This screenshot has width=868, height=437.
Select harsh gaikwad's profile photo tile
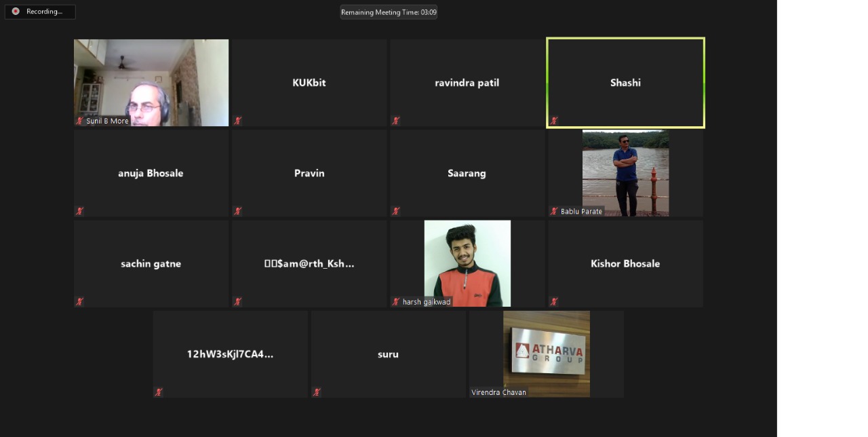pyautogui.click(x=467, y=263)
